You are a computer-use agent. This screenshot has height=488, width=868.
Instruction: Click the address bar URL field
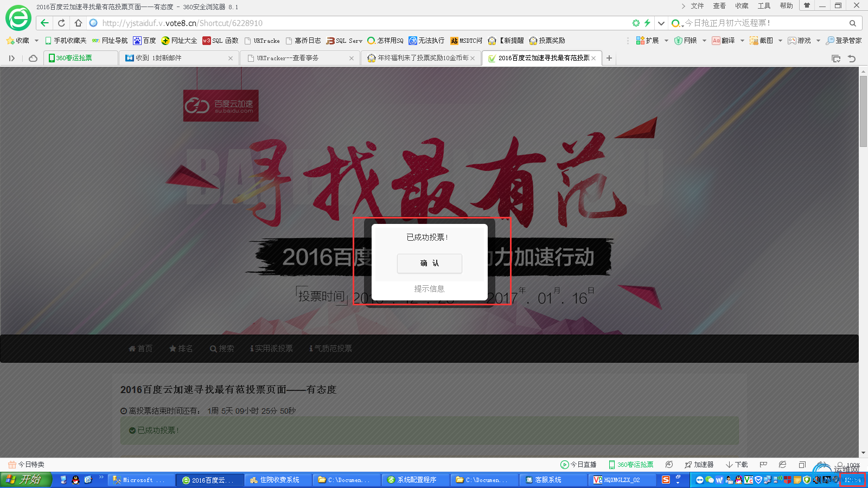click(x=358, y=23)
